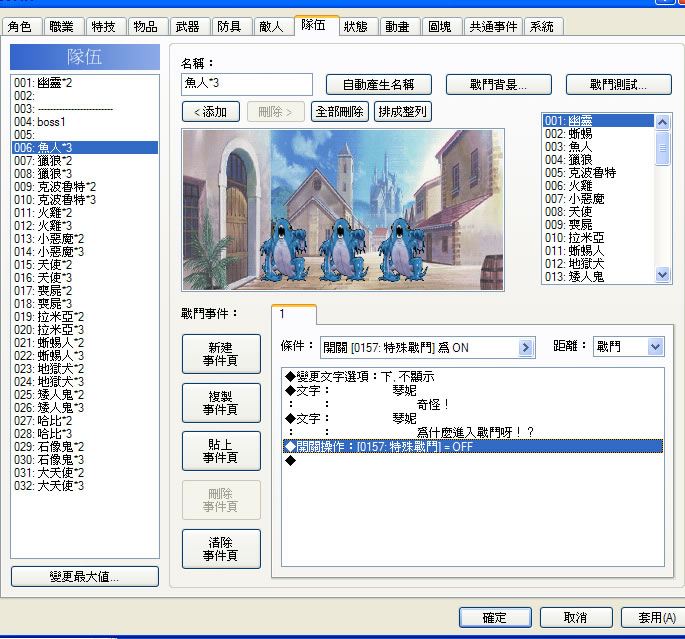685x639 pixels.
Task: Select troop 001: 幽靈*2
Action: pos(85,83)
